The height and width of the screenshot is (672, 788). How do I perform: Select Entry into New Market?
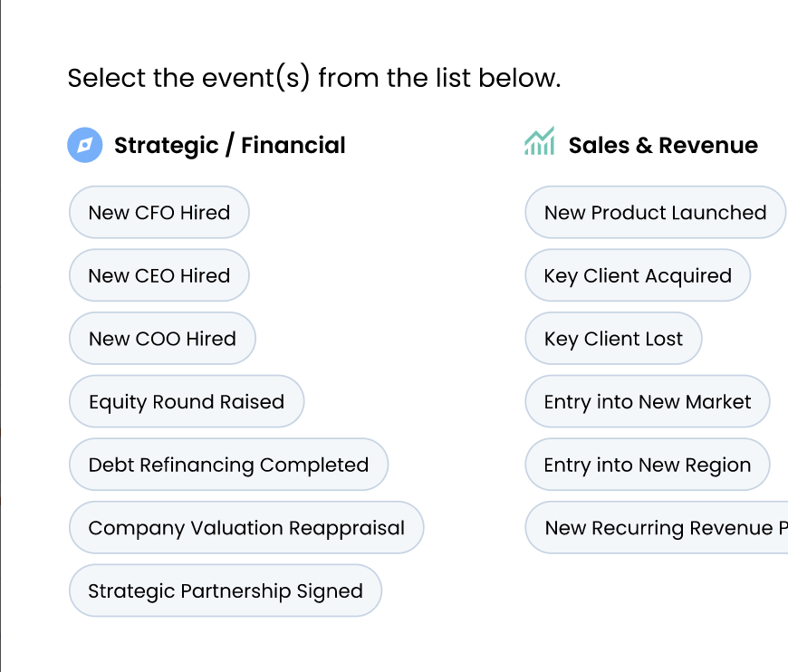point(648,402)
